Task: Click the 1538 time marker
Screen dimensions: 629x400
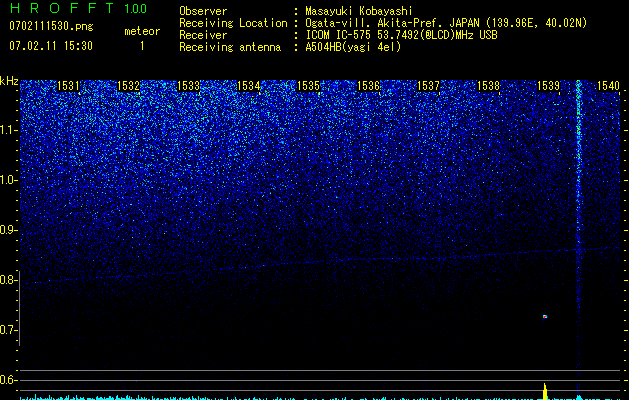Action: pos(489,86)
